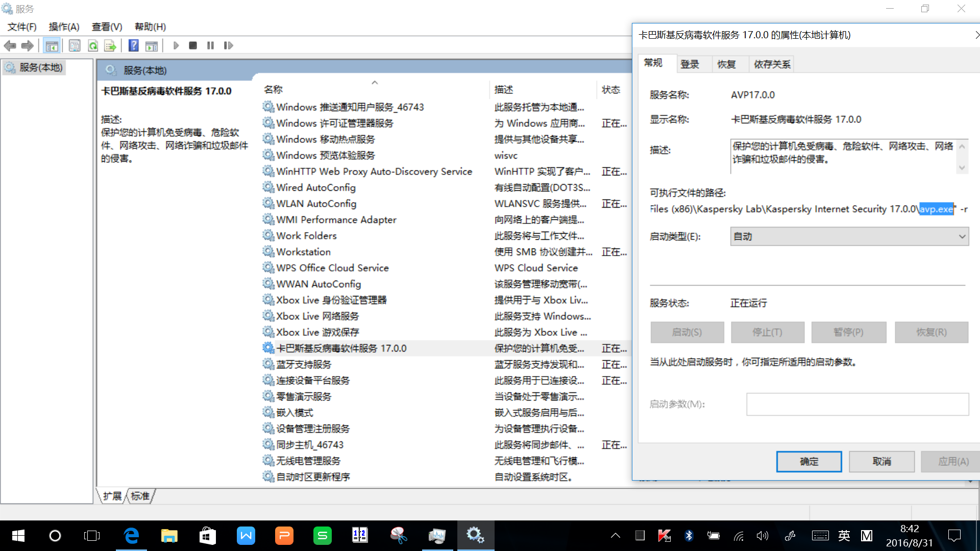Viewport: 980px width, 551px height.
Task: Click the 取消 button
Action: coord(881,462)
